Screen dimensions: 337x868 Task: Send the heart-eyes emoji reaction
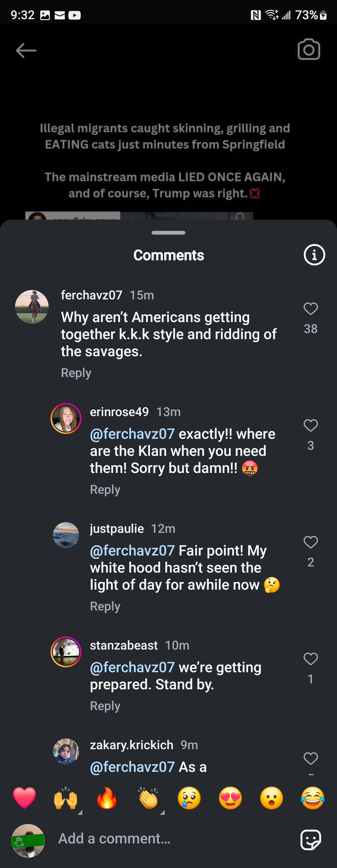click(x=230, y=798)
